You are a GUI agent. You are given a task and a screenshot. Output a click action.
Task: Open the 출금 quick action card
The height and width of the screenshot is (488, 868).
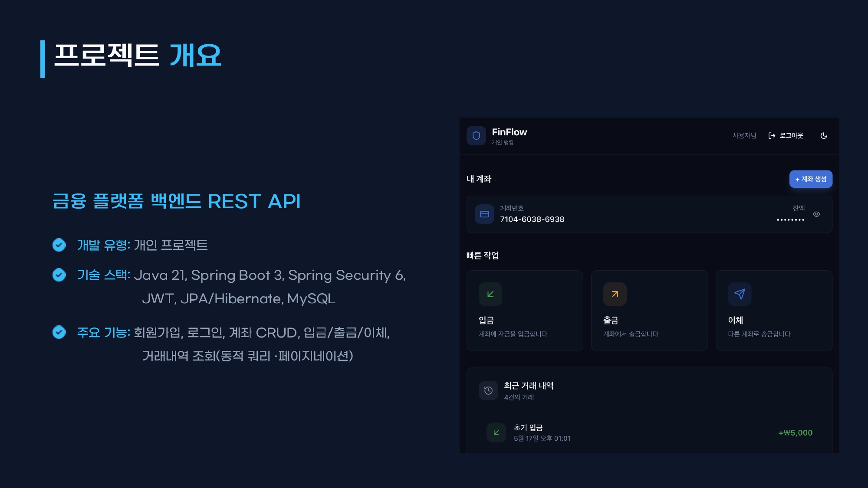(649, 311)
